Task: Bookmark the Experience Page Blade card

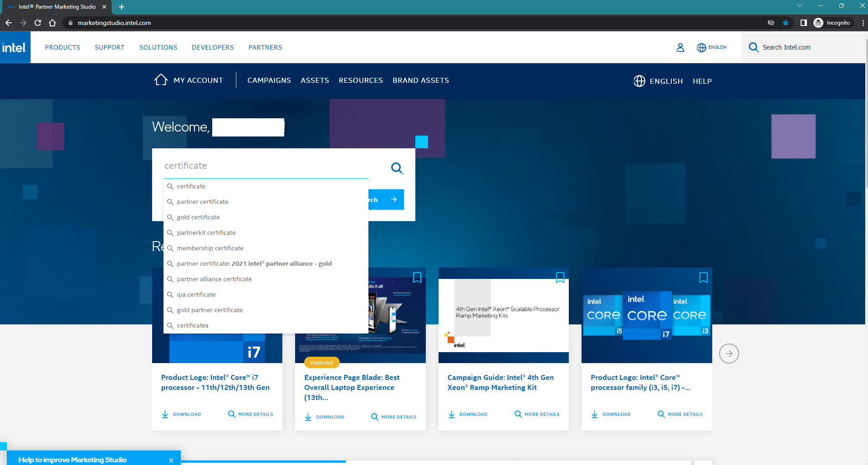Action: click(x=417, y=278)
